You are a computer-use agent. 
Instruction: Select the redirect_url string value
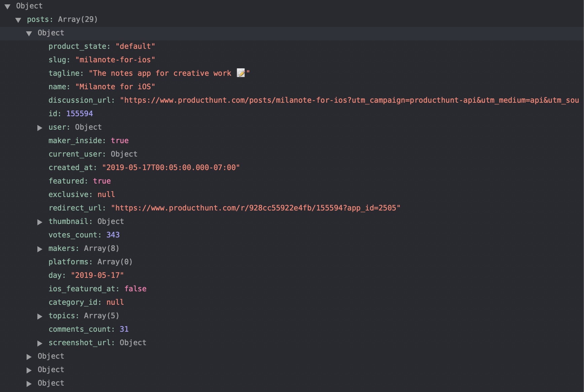(256, 208)
